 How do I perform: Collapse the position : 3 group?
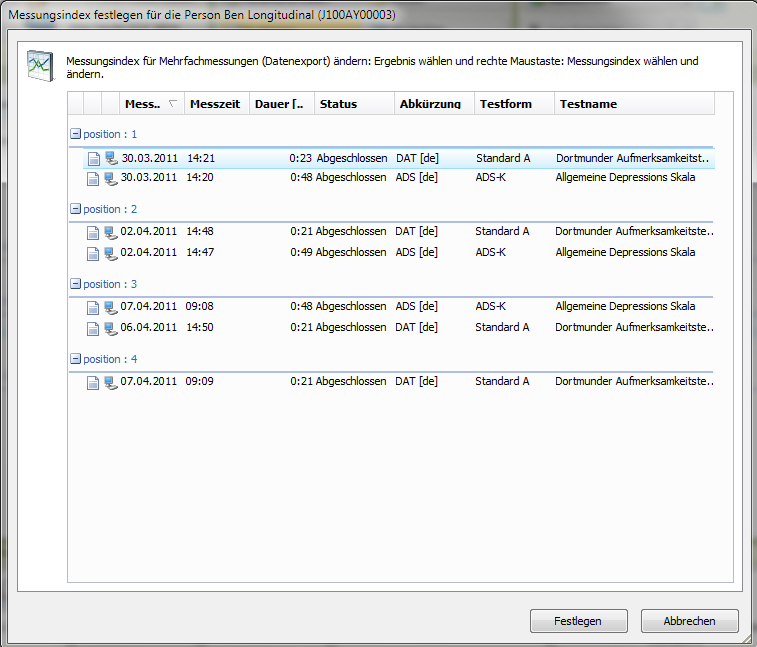click(x=75, y=284)
